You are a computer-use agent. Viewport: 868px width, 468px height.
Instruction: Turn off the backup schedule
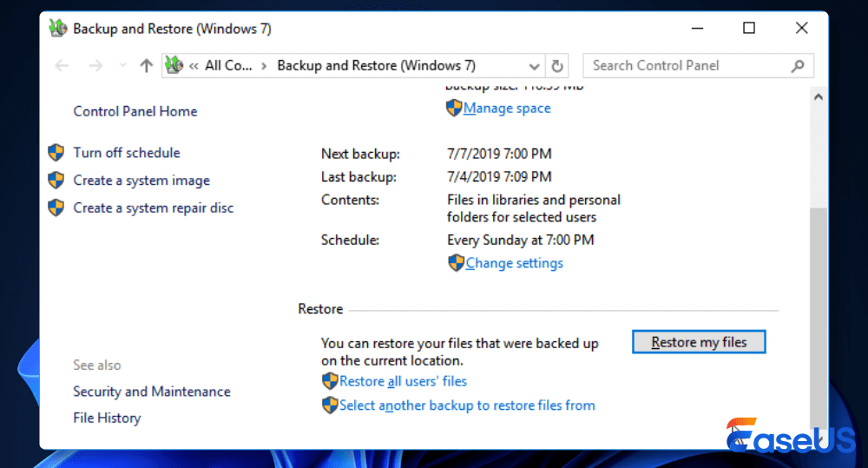coord(127,153)
